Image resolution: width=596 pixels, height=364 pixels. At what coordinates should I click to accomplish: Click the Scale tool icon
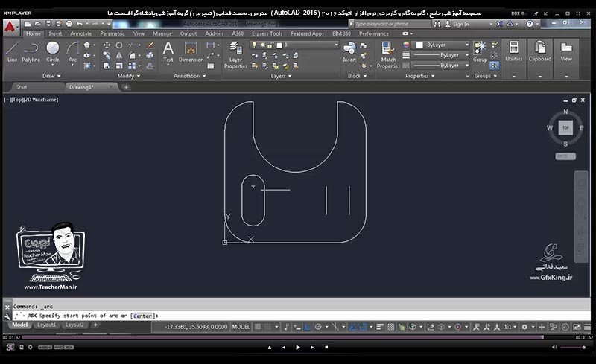click(x=119, y=66)
